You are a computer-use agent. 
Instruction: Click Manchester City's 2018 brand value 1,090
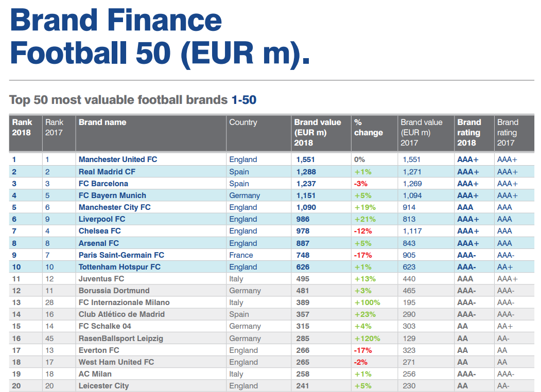(x=306, y=207)
